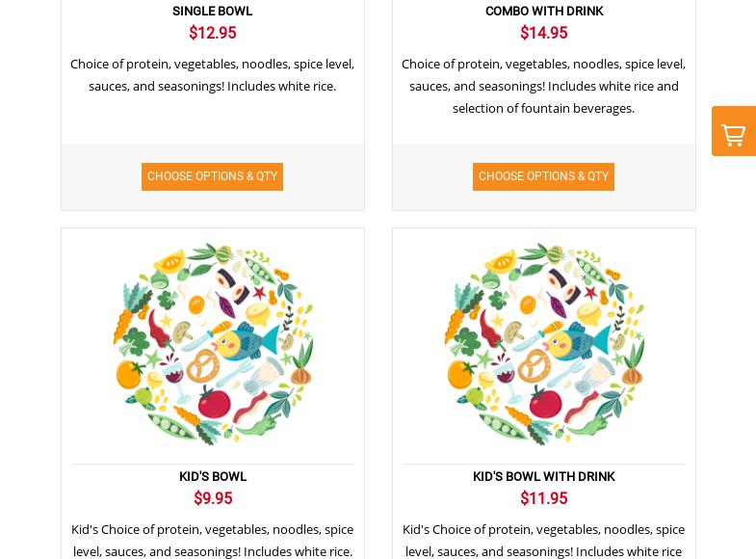Click the Kid's Bowl food illustration

coord(213,344)
